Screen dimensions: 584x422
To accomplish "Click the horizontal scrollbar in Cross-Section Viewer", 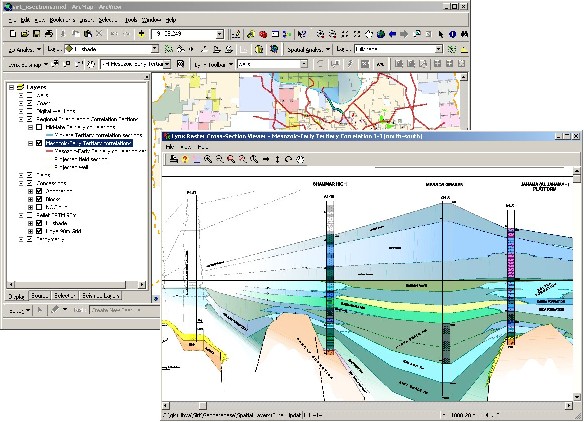I will (367, 405).
